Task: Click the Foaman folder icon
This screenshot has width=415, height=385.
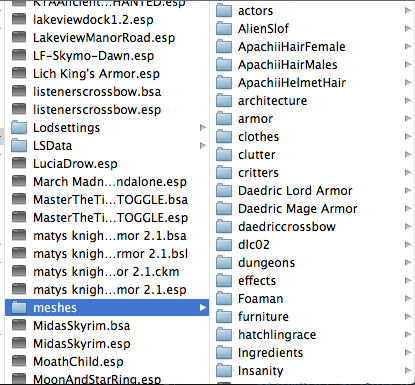Action: [224, 298]
